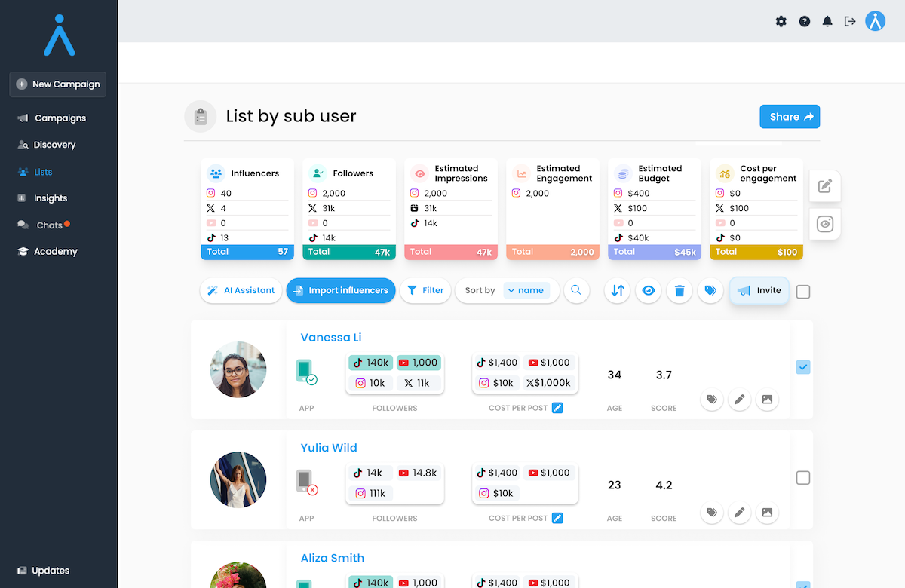
Task: Click Yulia Wild's app disconnected phone icon
Action: [x=306, y=482]
